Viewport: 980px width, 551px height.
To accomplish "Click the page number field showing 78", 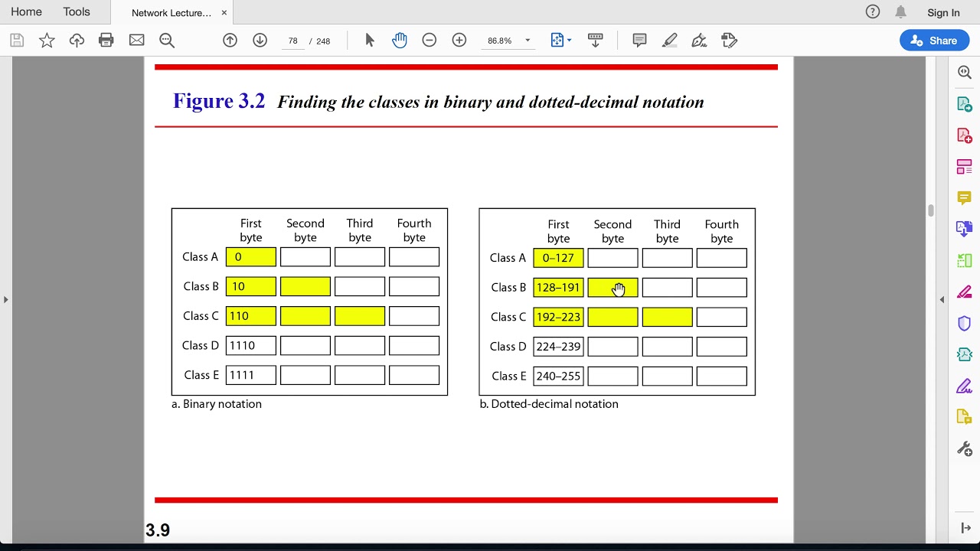I will (293, 41).
